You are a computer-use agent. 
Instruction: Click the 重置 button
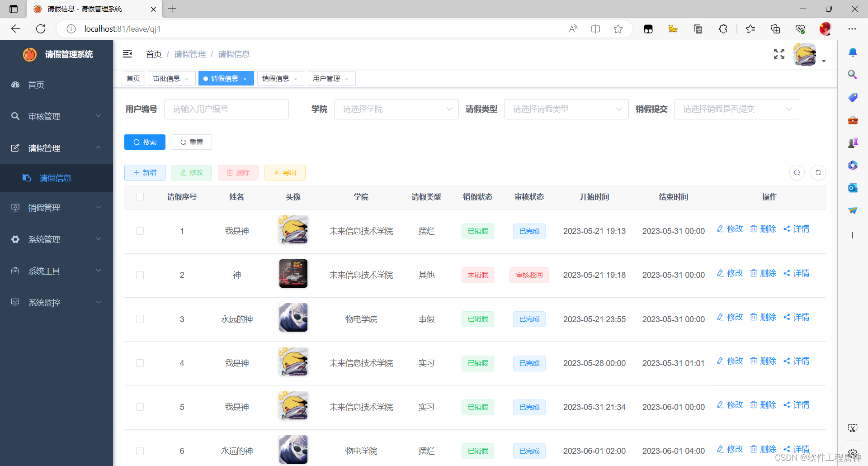coord(191,142)
